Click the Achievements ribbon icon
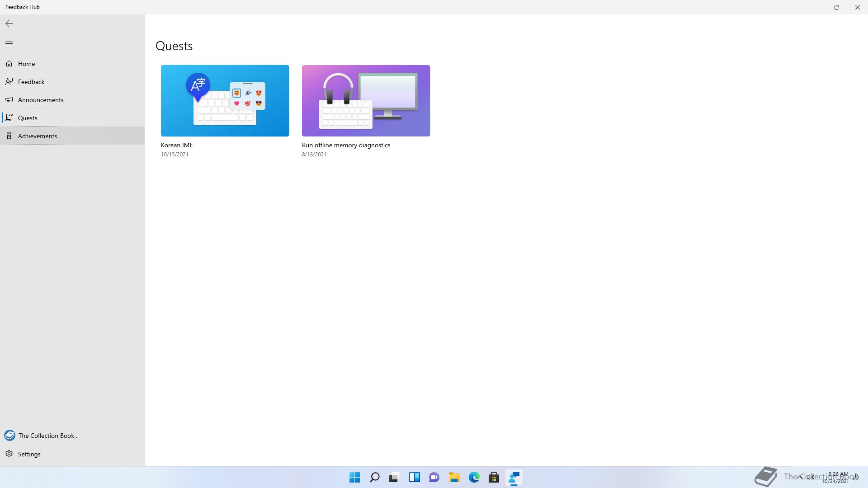Image resolution: width=868 pixels, height=488 pixels. (9, 136)
